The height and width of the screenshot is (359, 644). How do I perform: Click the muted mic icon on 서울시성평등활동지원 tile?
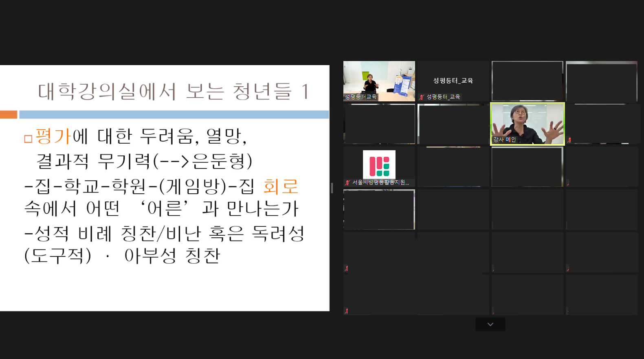(x=347, y=182)
